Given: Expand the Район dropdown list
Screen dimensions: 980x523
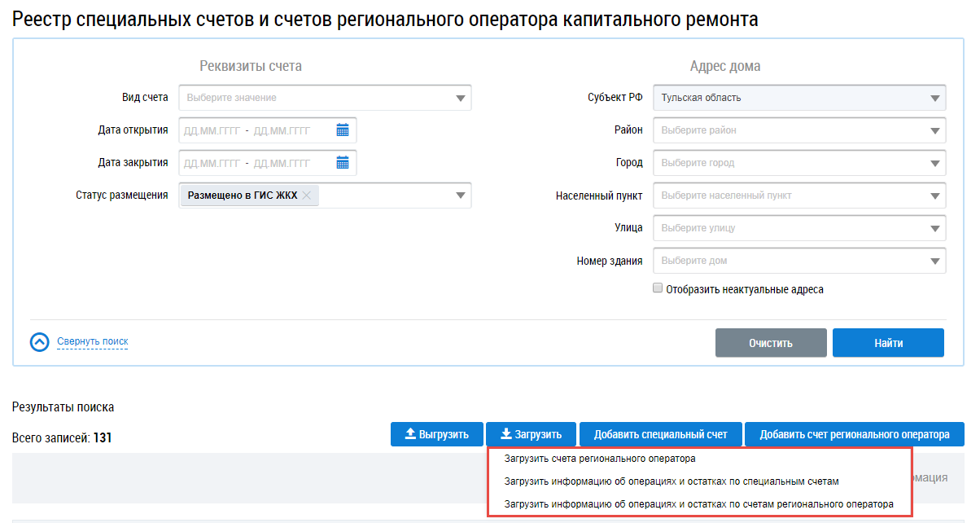Looking at the screenshot, I should click(935, 130).
